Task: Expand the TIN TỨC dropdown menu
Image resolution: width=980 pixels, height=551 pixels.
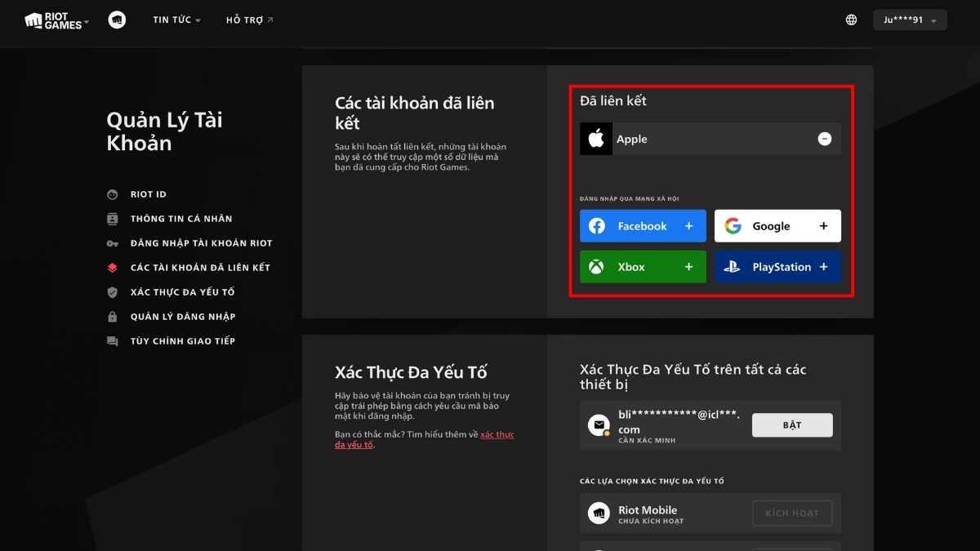Action: (x=176, y=20)
